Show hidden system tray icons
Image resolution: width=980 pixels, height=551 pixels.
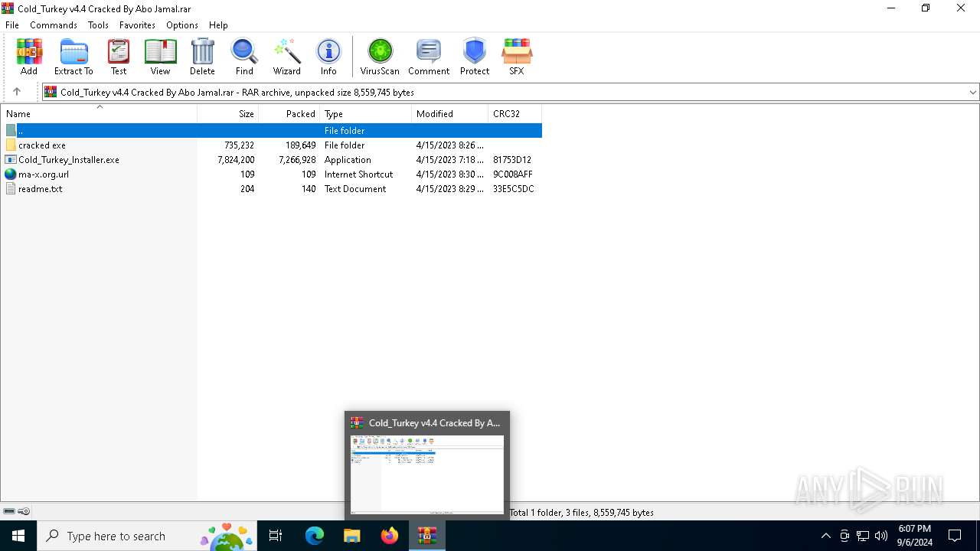pyautogui.click(x=825, y=536)
